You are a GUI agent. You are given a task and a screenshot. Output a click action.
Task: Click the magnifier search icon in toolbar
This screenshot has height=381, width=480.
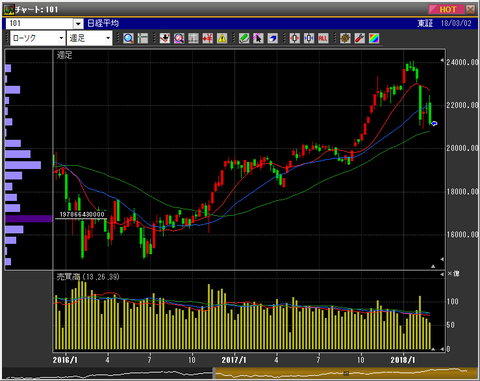point(128,38)
